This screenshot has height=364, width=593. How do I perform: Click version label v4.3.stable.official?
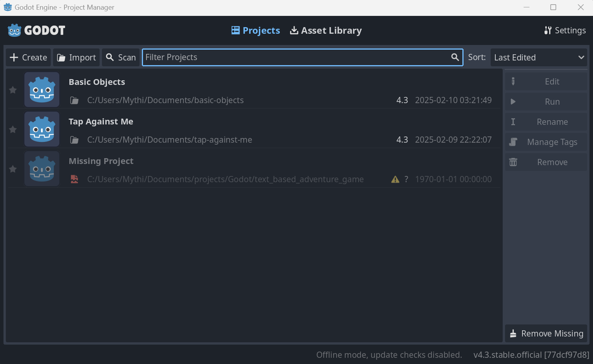coord(531,355)
